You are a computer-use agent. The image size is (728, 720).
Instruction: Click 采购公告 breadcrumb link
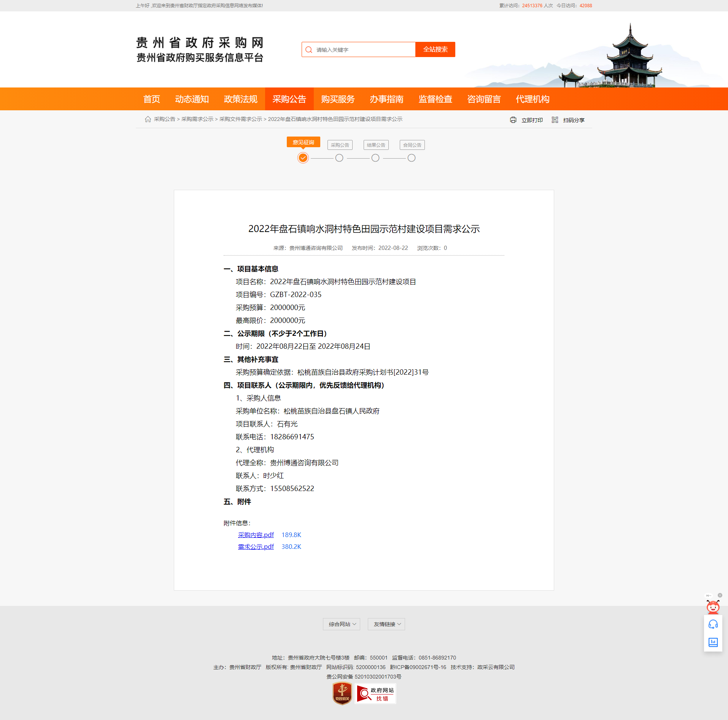click(165, 119)
